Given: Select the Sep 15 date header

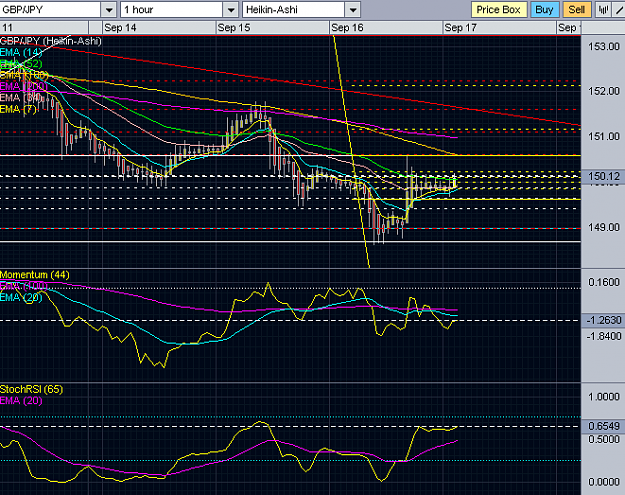Looking at the screenshot, I should (x=234, y=28).
